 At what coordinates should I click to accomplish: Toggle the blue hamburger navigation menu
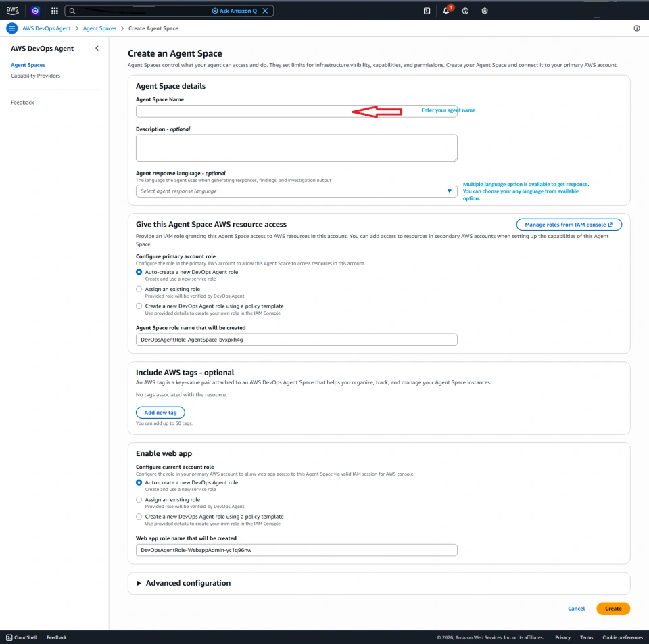click(11, 28)
